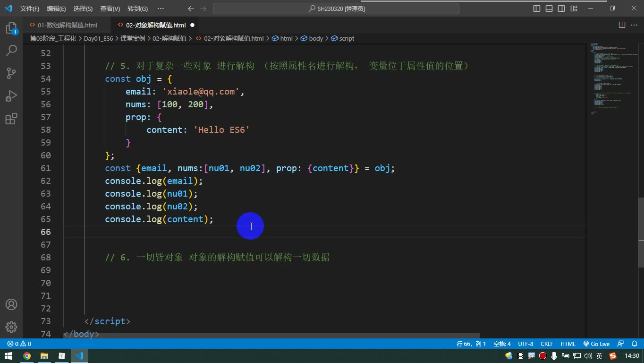Image resolution: width=644 pixels, height=363 pixels.
Task: Open the notifications bell in status bar
Action: click(635, 344)
